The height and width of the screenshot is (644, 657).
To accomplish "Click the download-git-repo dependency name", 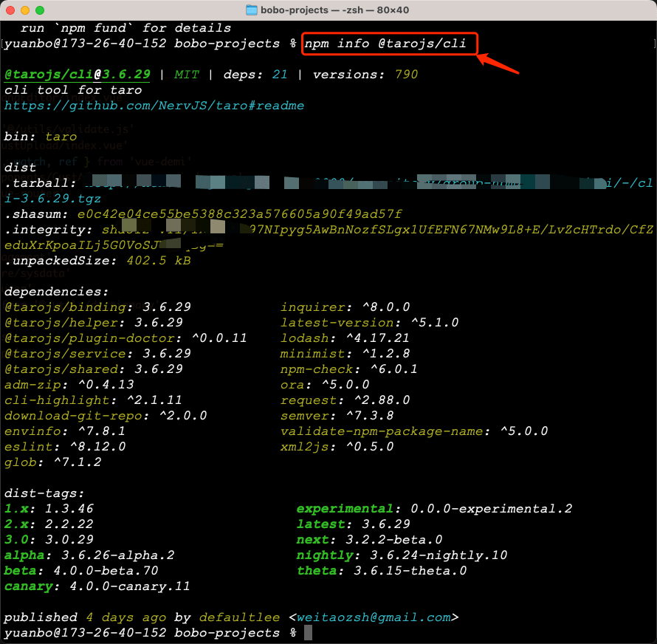I will (x=56, y=416).
